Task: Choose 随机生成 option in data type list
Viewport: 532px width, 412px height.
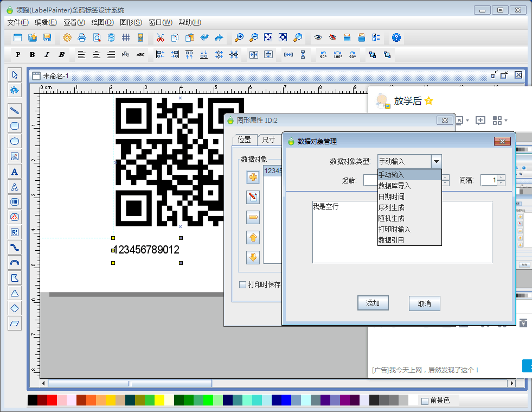Action: point(409,218)
